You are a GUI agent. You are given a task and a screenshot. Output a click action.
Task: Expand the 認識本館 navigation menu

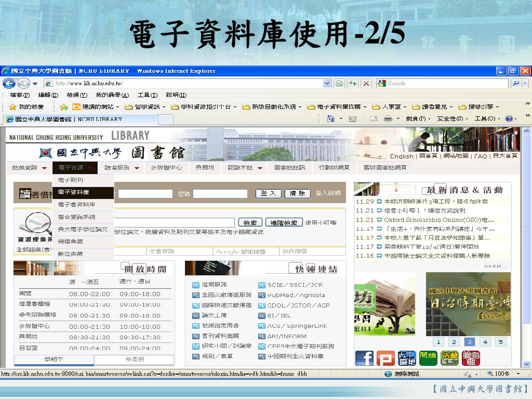(245, 168)
